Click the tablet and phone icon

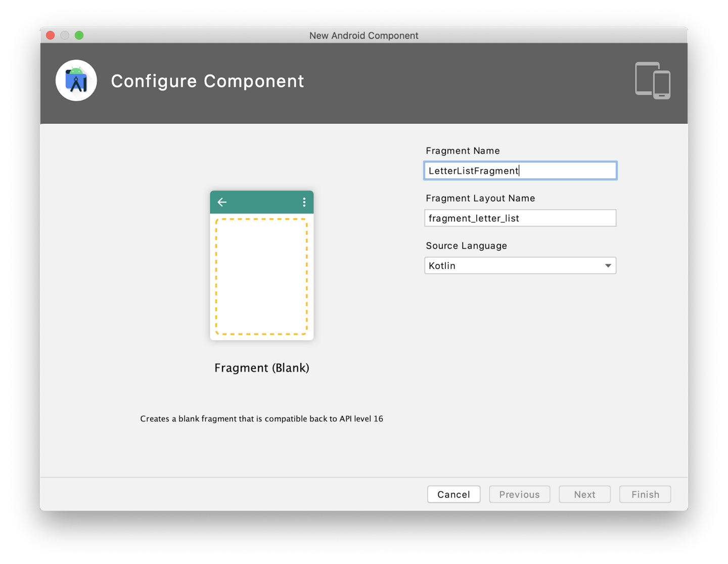652,80
